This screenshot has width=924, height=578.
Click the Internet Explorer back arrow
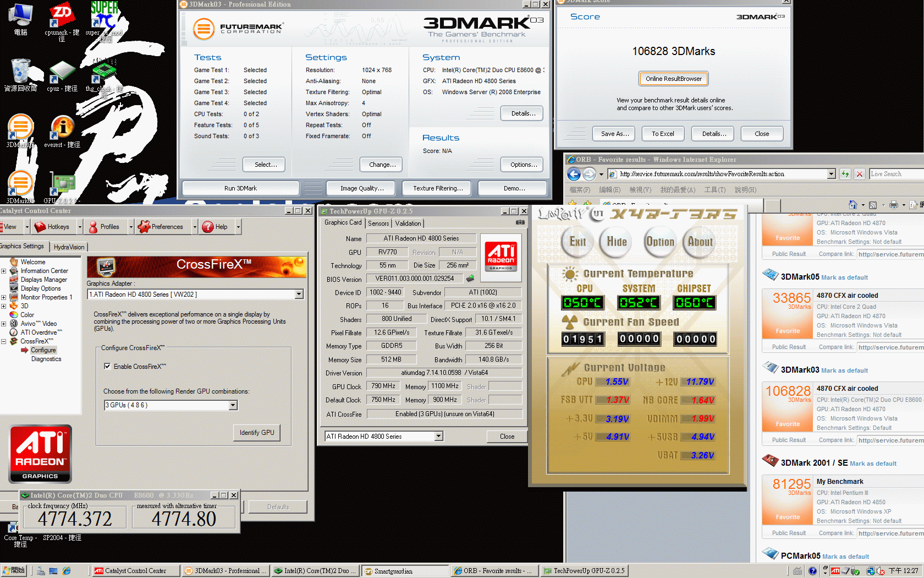pos(574,174)
